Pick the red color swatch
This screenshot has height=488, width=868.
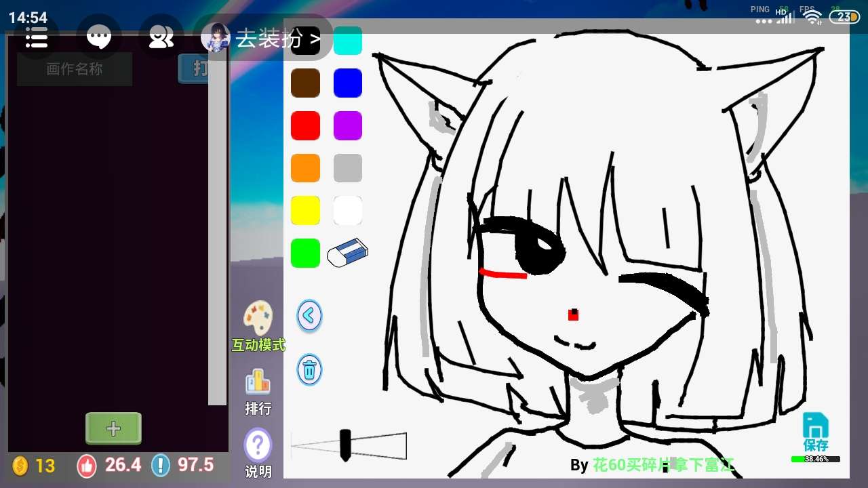[305, 125]
